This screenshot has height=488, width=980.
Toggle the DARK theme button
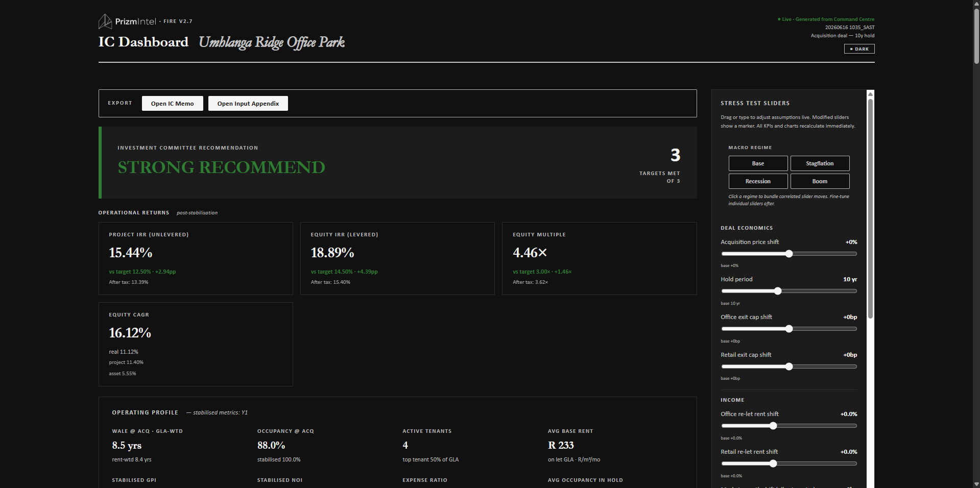[859, 49]
